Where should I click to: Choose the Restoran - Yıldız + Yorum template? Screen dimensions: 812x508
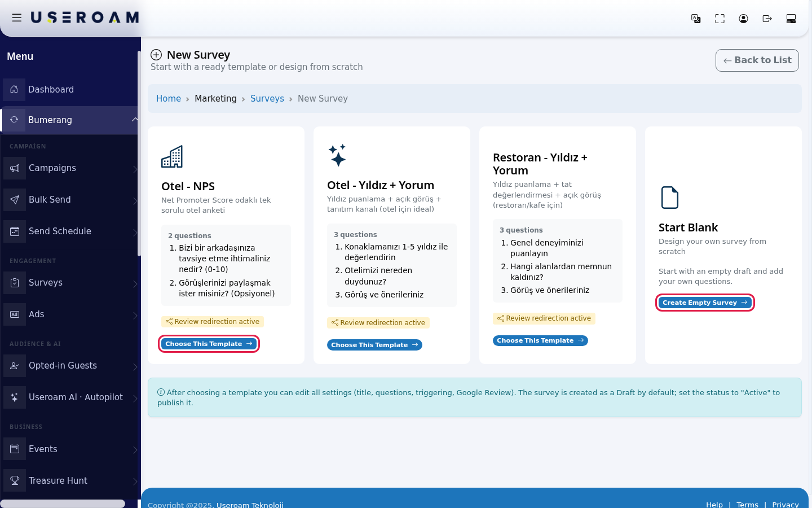coord(540,340)
